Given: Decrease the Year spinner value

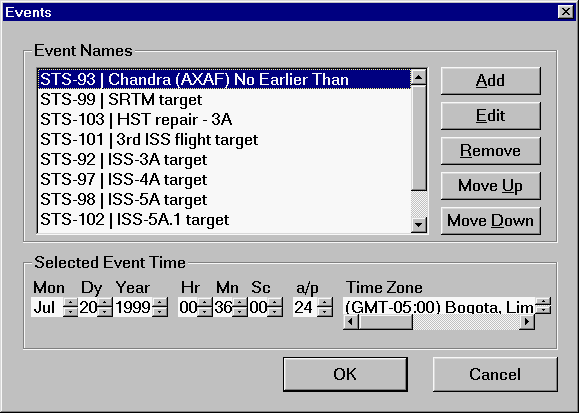Looking at the screenshot, I should [160, 312].
